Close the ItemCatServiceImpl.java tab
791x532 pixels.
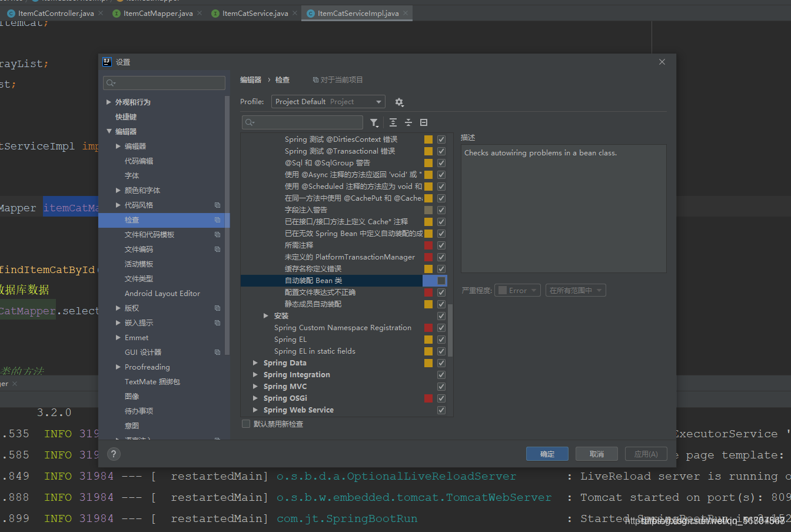click(406, 13)
